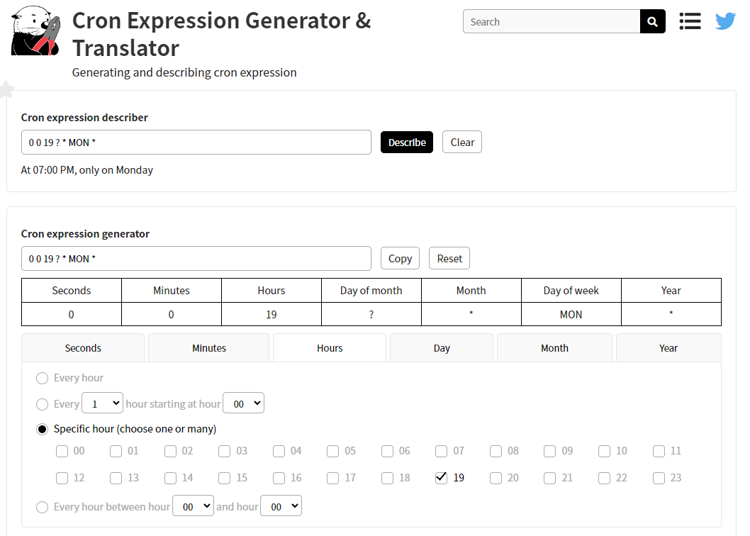Click the Reset button

450,259
